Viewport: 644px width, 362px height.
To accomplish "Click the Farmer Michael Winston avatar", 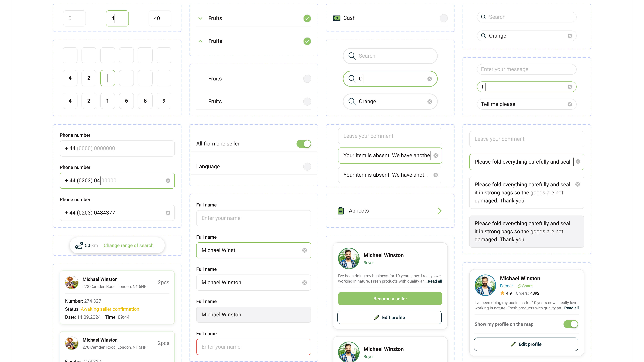I will (x=485, y=285).
